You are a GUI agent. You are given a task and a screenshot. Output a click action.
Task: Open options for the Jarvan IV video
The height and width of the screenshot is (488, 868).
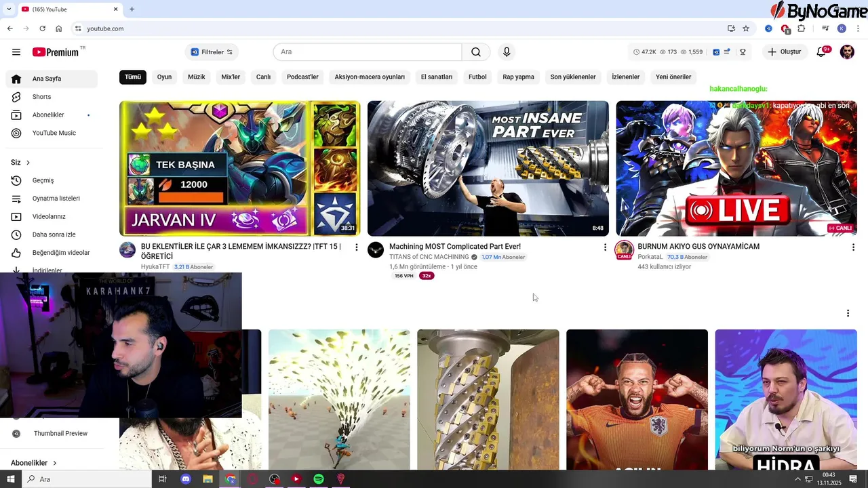click(356, 247)
